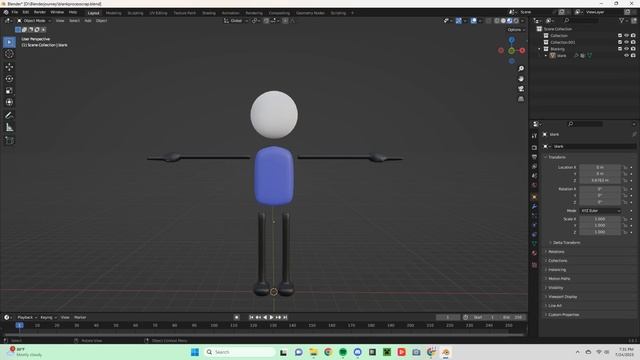The height and width of the screenshot is (360, 640).
Task: Toggle snapping magnet in header
Action: tap(266, 21)
